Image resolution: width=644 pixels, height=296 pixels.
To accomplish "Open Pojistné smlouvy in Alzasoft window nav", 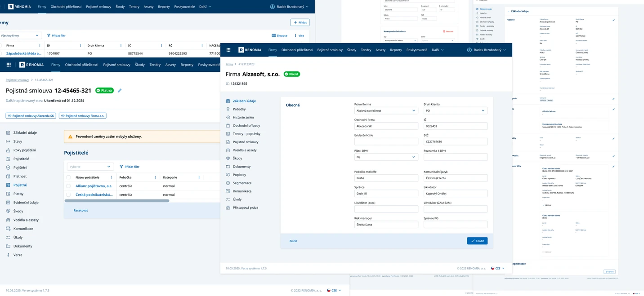I will (x=330, y=50).
